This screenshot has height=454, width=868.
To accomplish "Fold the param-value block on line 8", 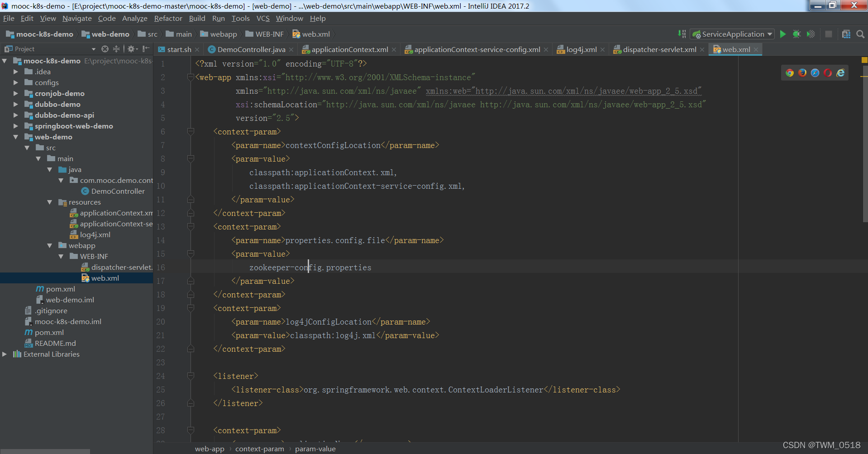I will (191, 159).
